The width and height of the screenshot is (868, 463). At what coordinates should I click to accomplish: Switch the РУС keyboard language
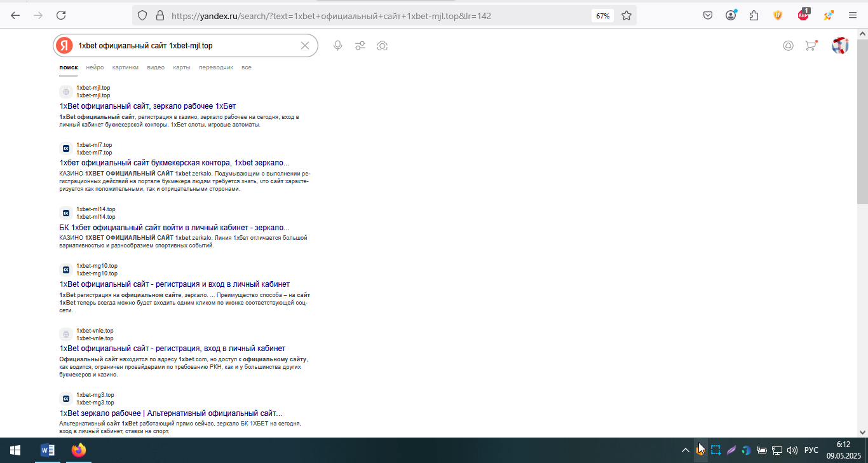tap(811, 450)
